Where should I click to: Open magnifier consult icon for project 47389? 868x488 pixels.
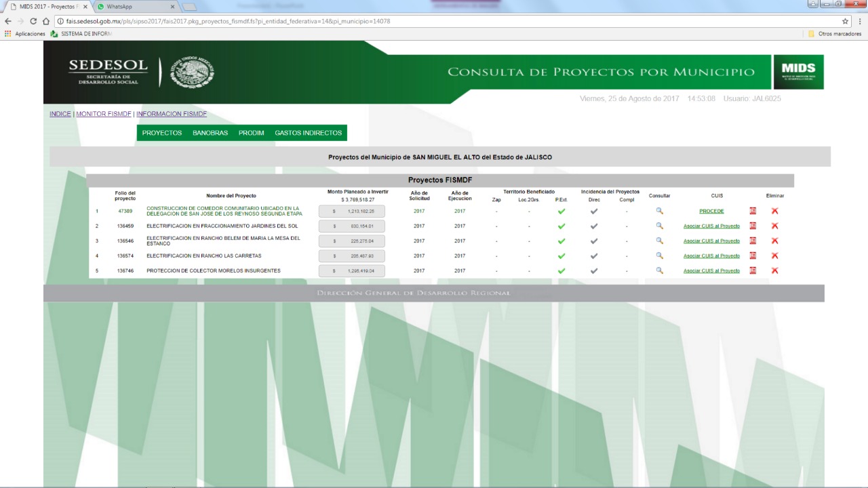coord(659,211)
